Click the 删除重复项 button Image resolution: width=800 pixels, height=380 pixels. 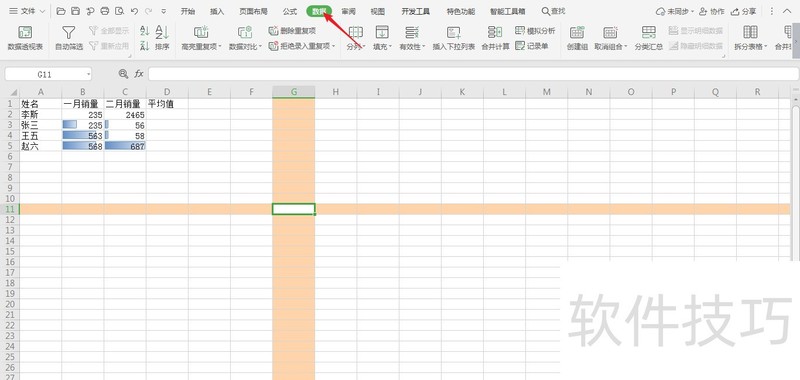tap(292, 31)
